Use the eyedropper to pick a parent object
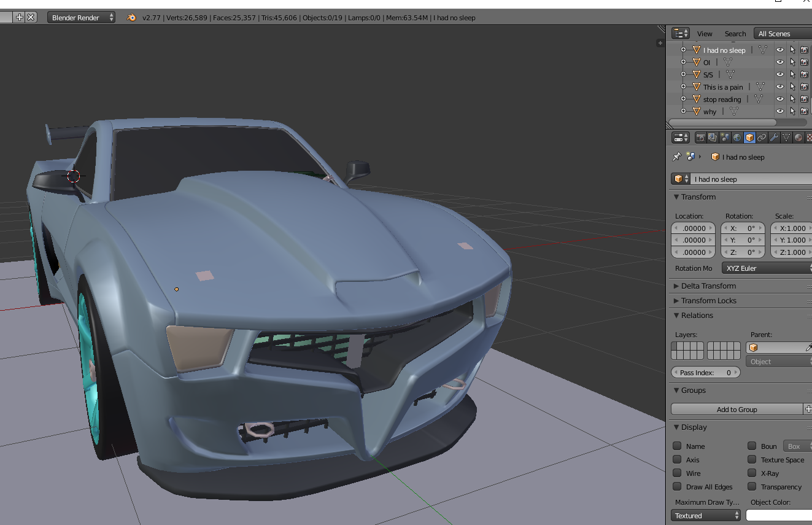Screen dimensions: 812x525 pyautogui.click(x=809, y=348)
